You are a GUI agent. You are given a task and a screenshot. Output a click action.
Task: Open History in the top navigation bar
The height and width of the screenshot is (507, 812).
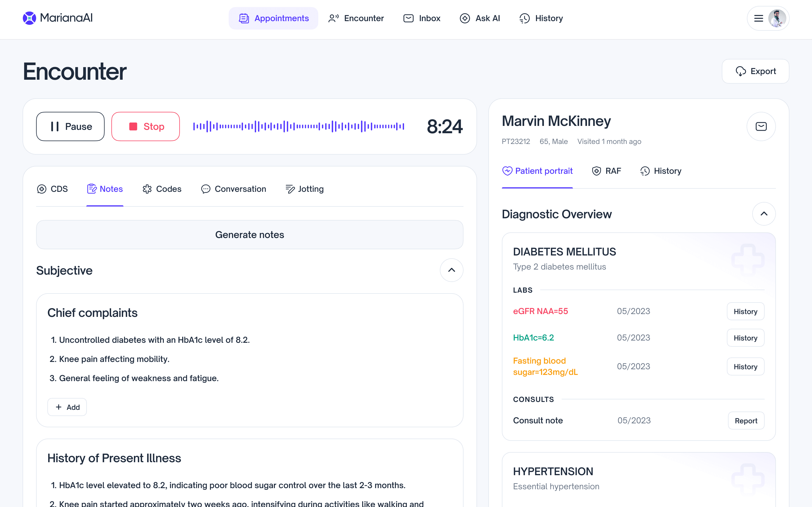541,18
